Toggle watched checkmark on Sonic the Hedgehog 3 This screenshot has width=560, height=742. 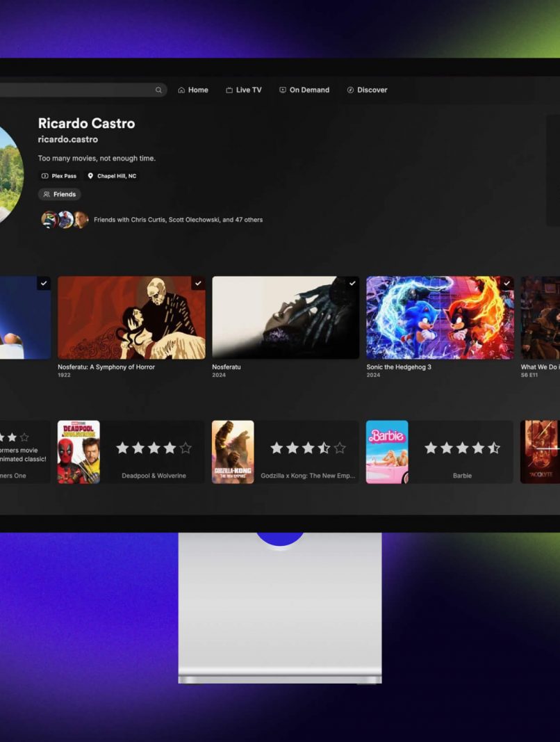507,284
